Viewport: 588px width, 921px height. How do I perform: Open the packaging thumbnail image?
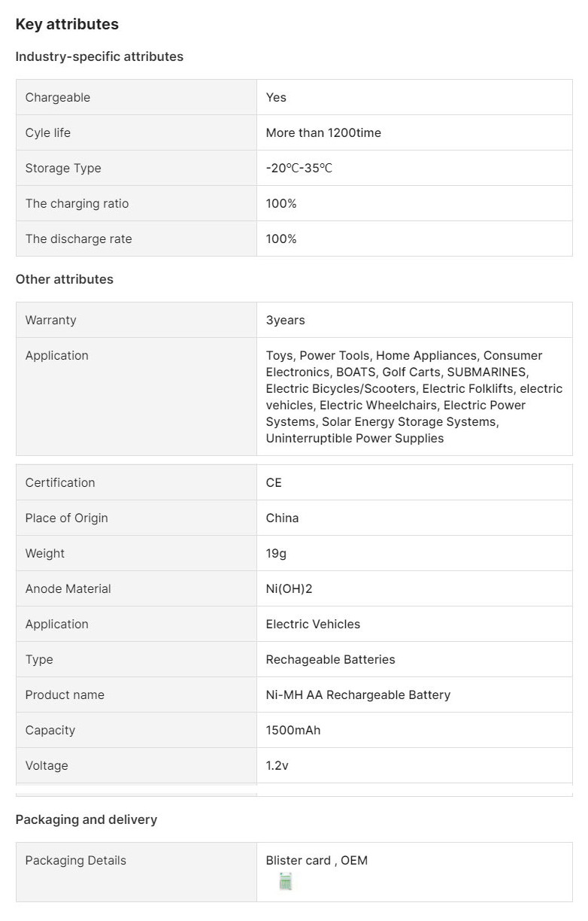(x=285, y=882)
